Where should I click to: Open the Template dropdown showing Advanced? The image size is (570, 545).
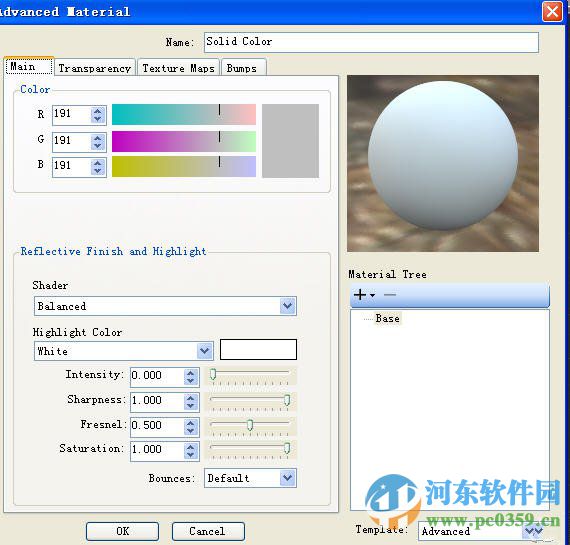(x=482, y=531)
